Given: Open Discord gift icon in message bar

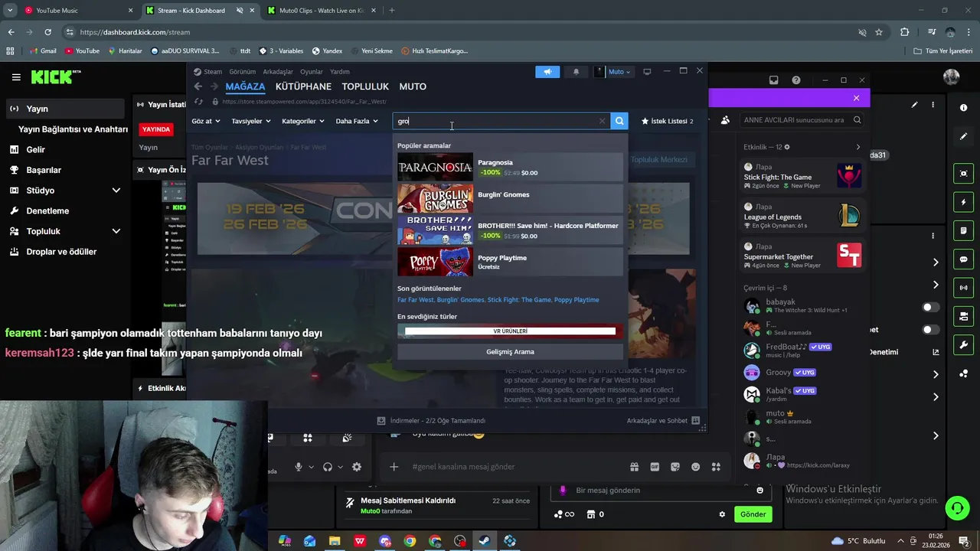Looking at the screenshot, I should [x=634, y=467].
